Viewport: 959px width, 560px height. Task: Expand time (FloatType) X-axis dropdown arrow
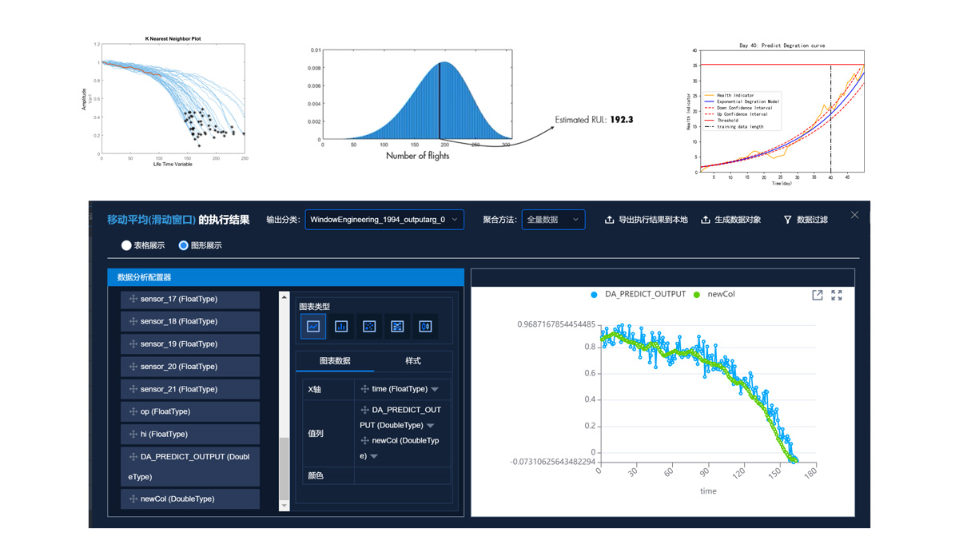(x=435, y=390)
